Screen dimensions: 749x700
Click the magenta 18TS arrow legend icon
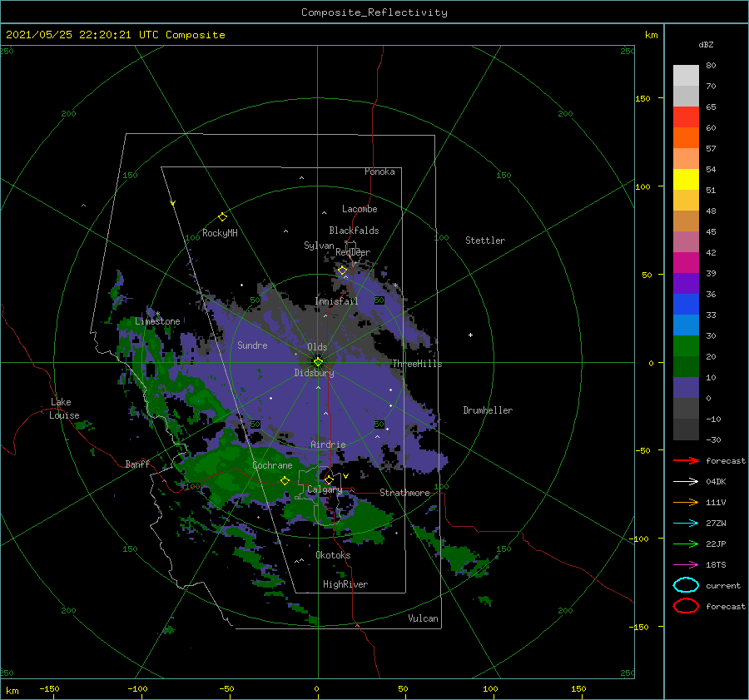(x=686, y=565)
